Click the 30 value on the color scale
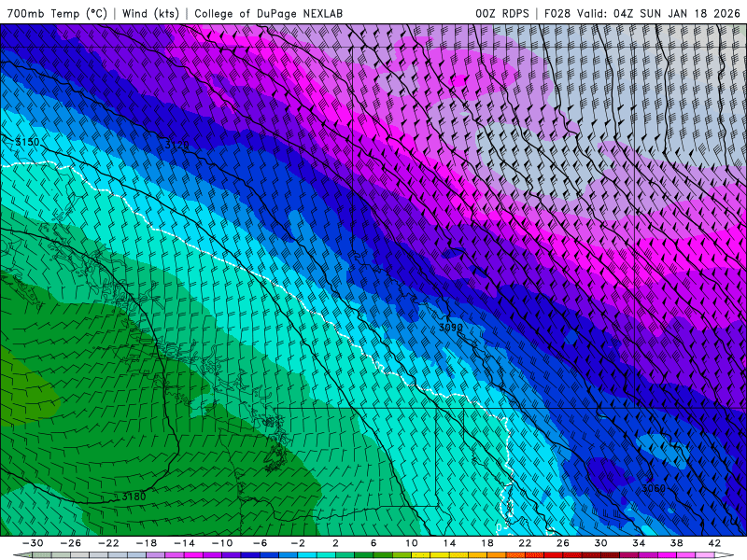Screen dimensions: 747x560 (600, 543)
